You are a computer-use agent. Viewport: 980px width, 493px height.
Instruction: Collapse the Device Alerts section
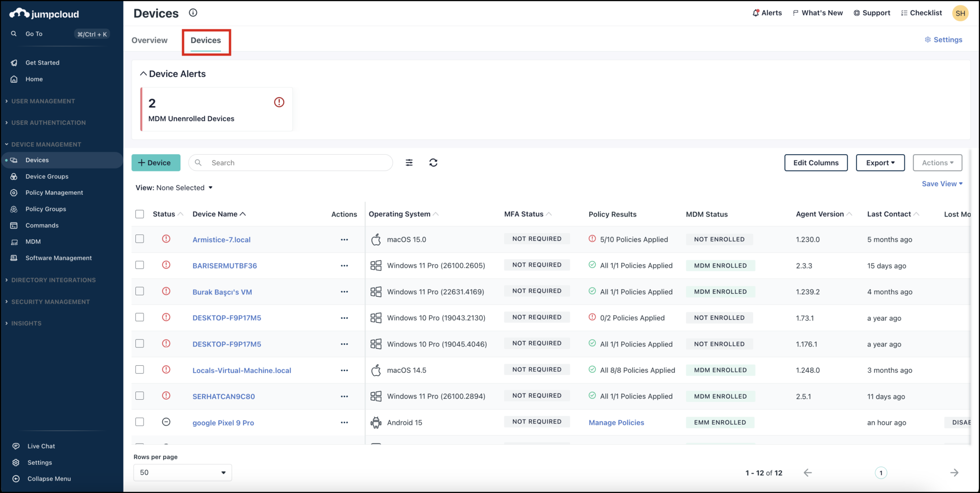(143, 73)
